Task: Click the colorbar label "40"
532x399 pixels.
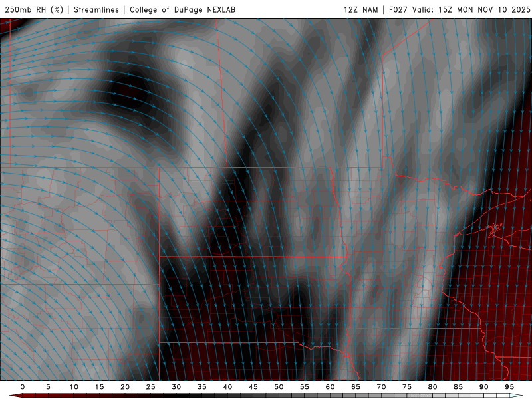Action: pyautogui.click(x=227, y=387)
